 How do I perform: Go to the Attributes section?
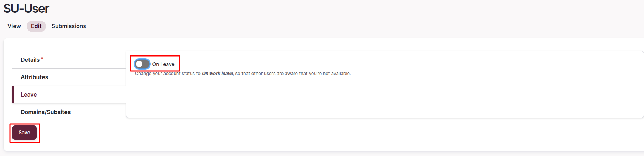coord(34,77)
